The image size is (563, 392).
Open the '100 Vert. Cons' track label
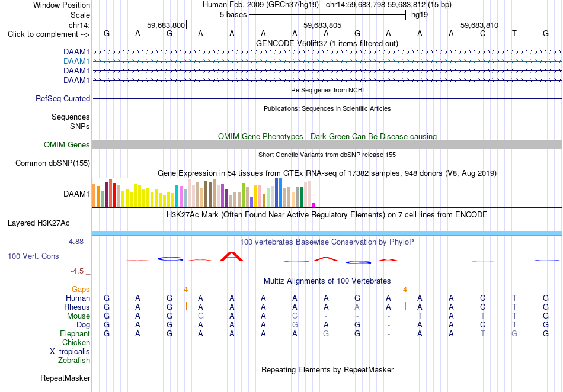point(33,256)
